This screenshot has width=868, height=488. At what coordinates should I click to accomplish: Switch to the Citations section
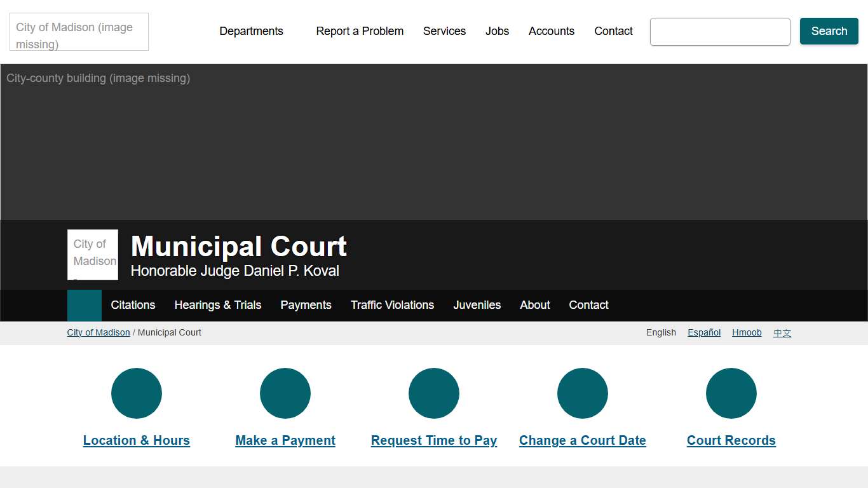tap(133, 306)
